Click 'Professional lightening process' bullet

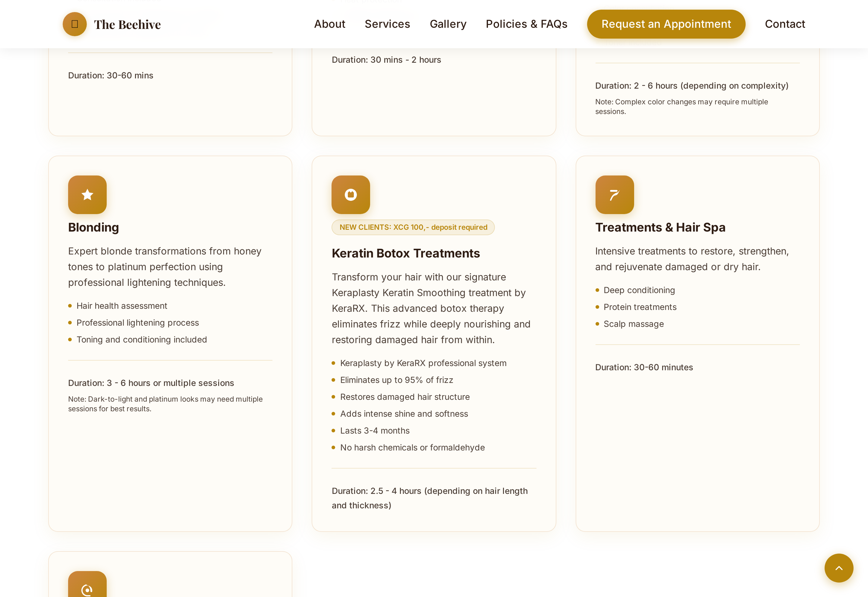coord(137,322)
